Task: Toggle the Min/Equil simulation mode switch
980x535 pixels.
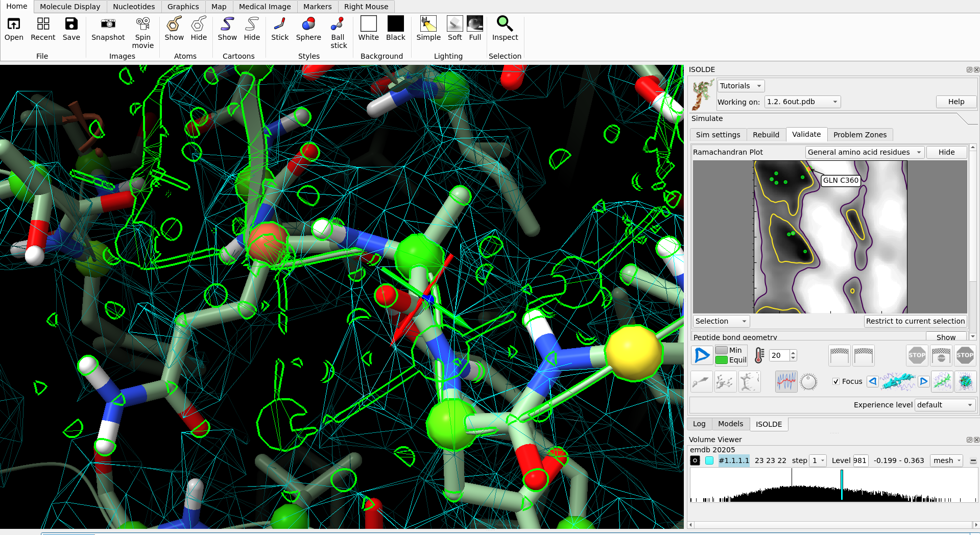Action: pyautogui.click(x=722, y=355)
